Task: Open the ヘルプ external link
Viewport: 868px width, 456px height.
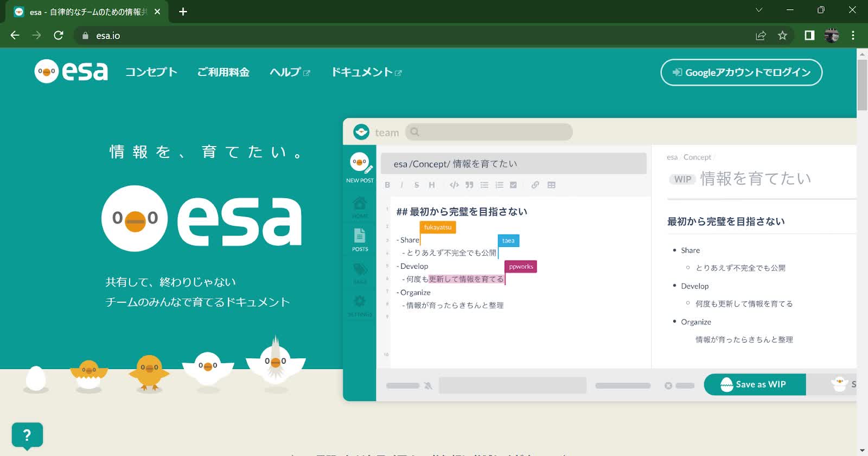Action: tap(290, 72)
